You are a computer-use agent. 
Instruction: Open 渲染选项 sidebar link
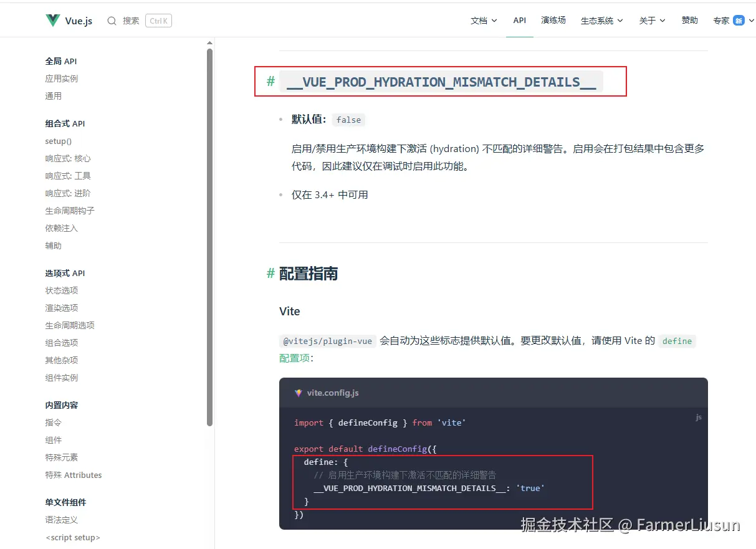tap(61, 308)
